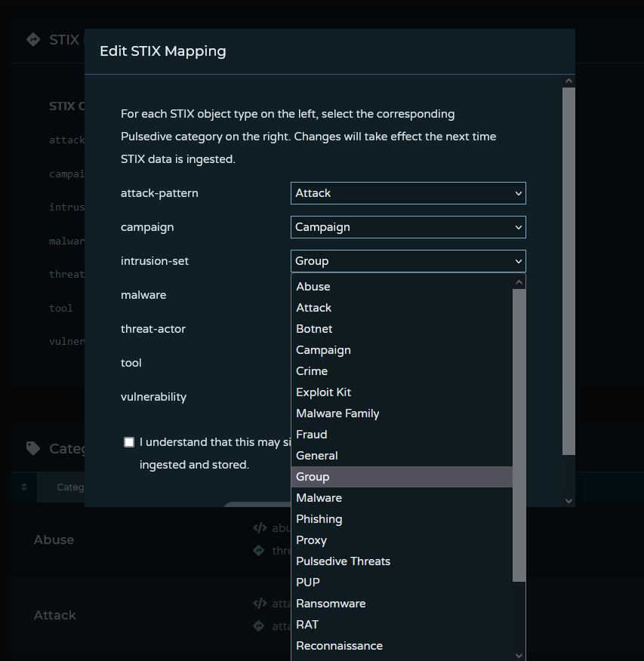Collapse the intrusion-set Group dropdown
644x661 pixels.
click(408, 261)
